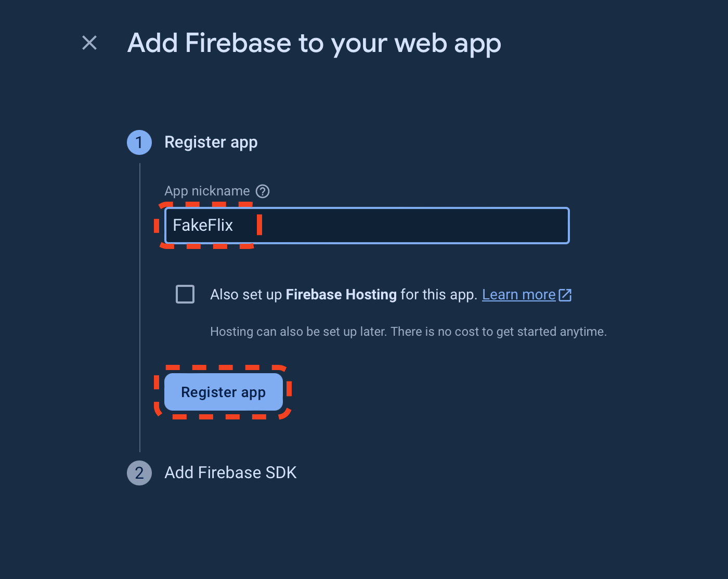Click the Hosting explanation text below checkbox
The image size is (728, 579).
point(408,331)
